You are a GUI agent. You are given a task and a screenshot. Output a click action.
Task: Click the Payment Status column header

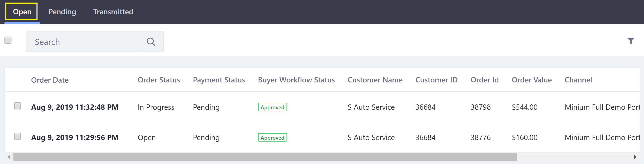(x=219, y=80)
